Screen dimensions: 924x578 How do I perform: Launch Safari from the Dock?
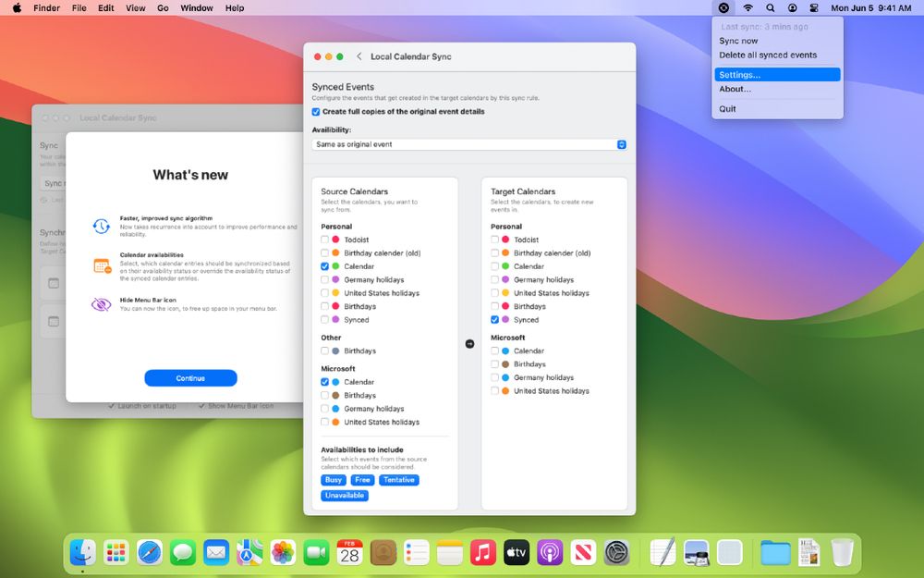point(150,553)
